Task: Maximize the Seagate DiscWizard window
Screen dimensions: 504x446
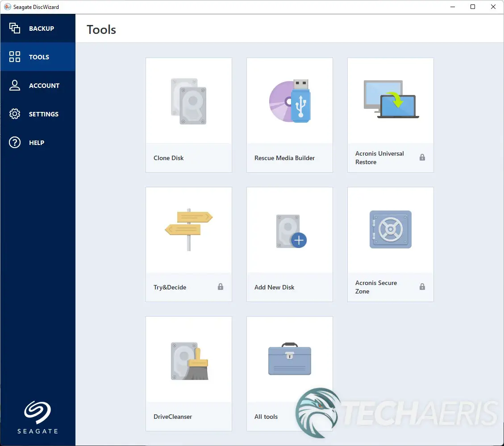Action: pyautogui.click(x=472, y=7)
